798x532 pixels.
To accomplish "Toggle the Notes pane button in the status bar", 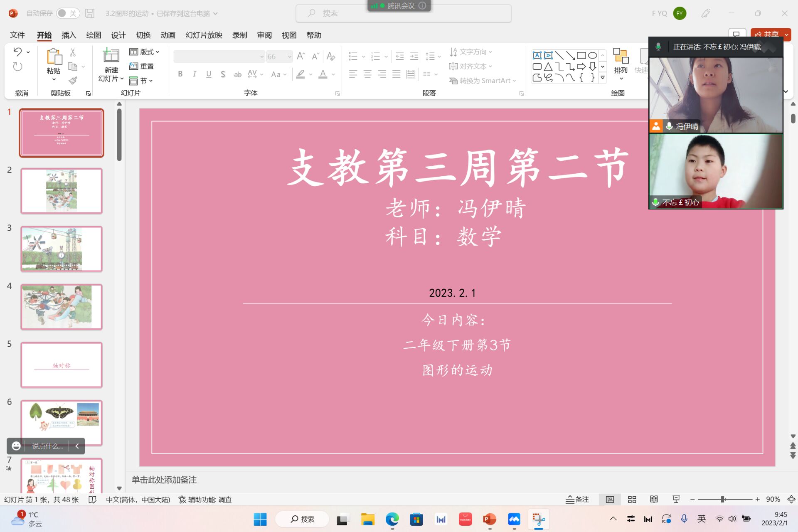I will tap(577, 500).
